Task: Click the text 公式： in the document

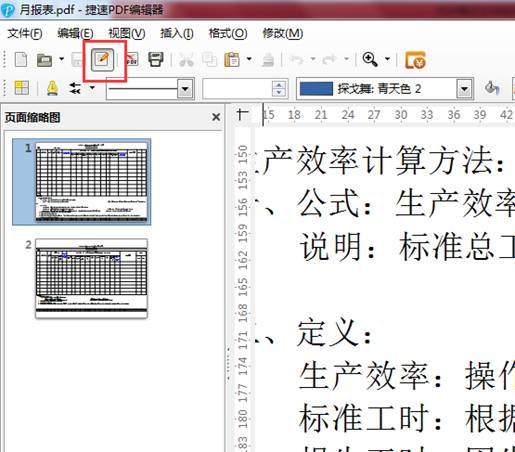Action: pyautogui.click(x=335, y=203)
